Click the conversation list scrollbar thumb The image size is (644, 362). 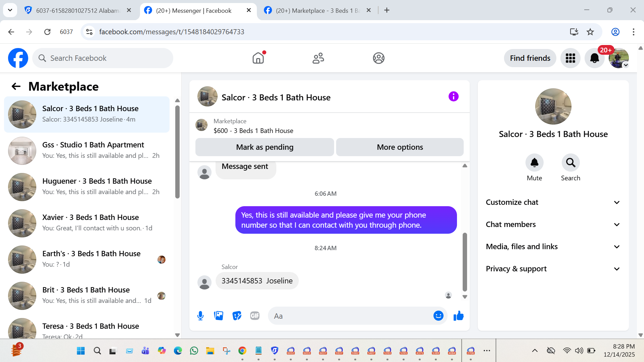click(177, 152)
